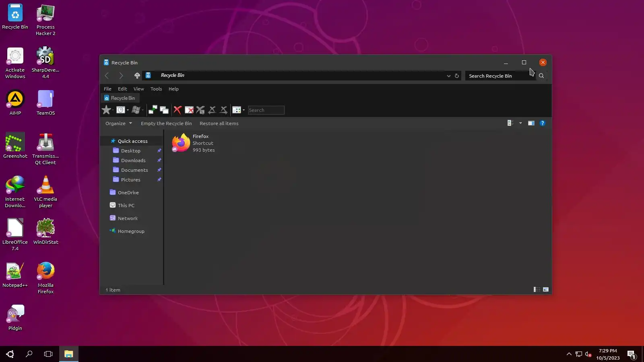Open Downloads in Quick access
The image size is (644, 362).
133,160
